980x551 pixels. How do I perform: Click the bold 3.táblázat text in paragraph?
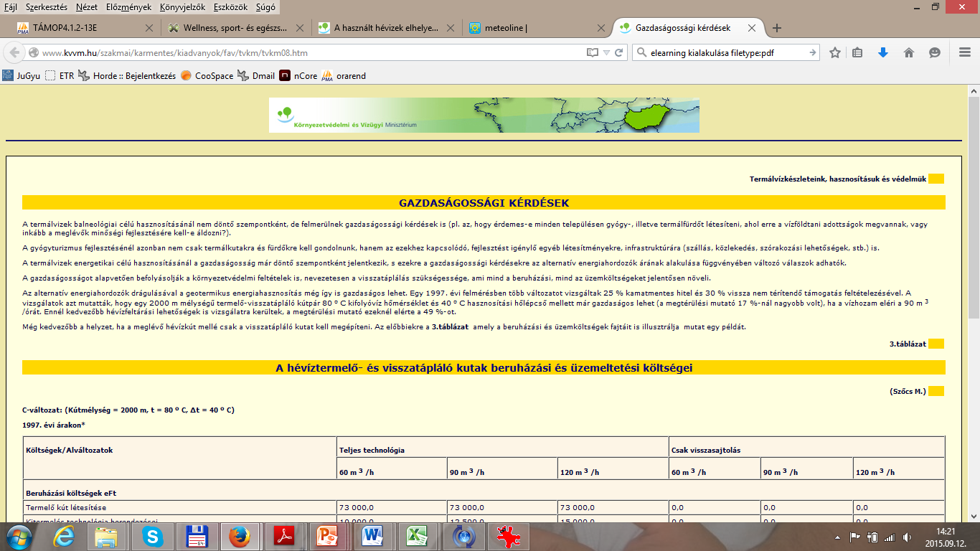[450, 326]
